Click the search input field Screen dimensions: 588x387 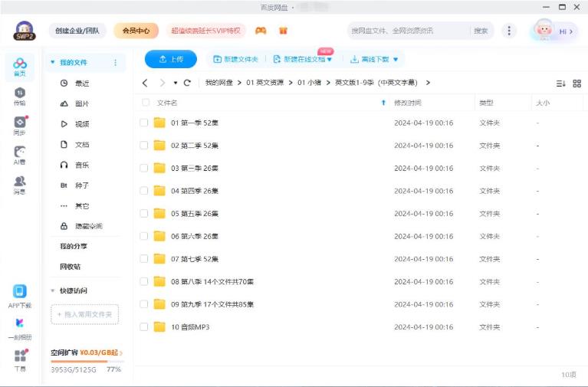(x=409, y=31)
